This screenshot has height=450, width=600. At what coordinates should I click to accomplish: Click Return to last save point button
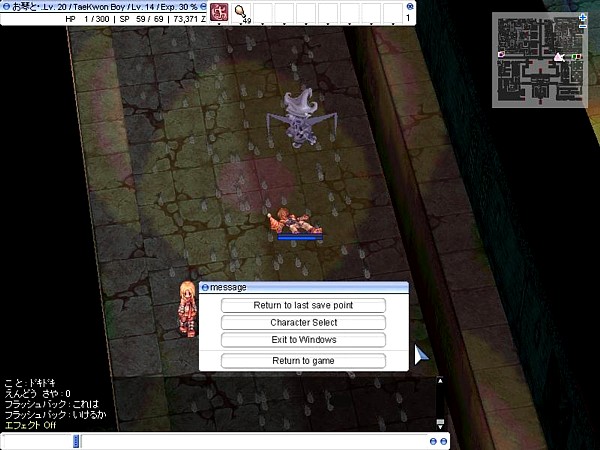point(303,305)
